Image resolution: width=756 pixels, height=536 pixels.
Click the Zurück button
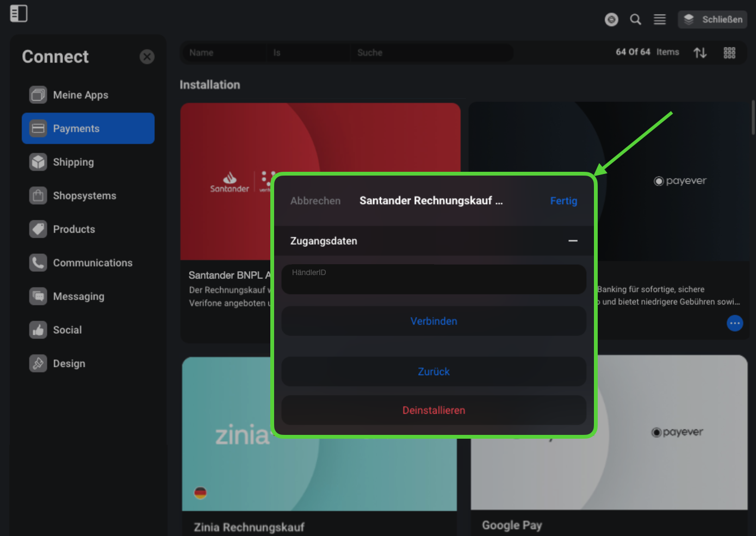tap(433, 372)
